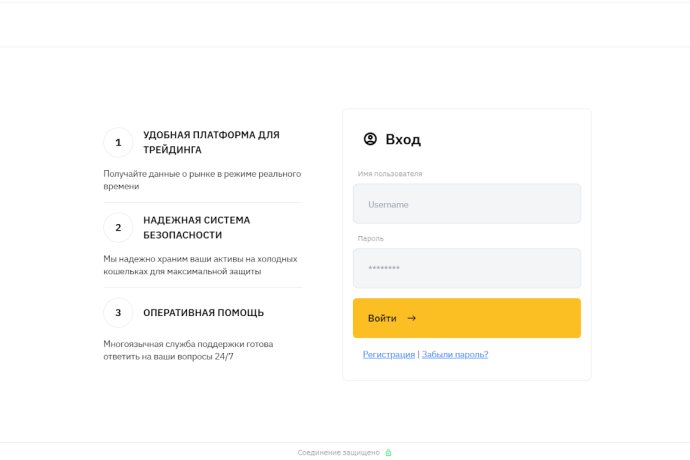The image size is (690, 460).
Task: Open the Регистрация link
Action: 389,354
